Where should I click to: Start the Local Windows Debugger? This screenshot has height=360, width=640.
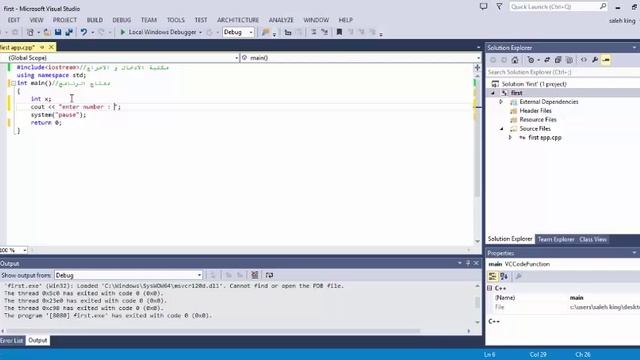click(x=158, y=32)
